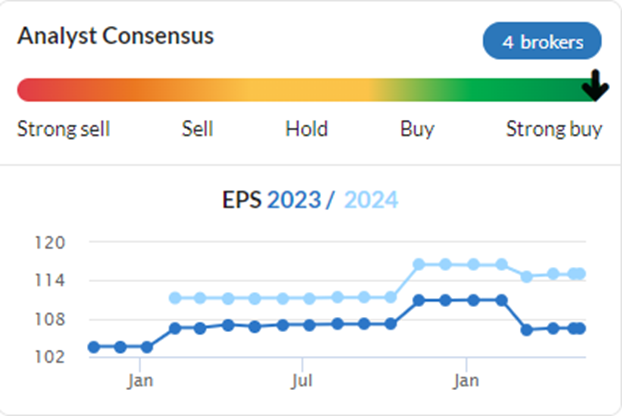Click the first dark blue 2023 data point
Viewport: 622px width, 416px height.
94,347
